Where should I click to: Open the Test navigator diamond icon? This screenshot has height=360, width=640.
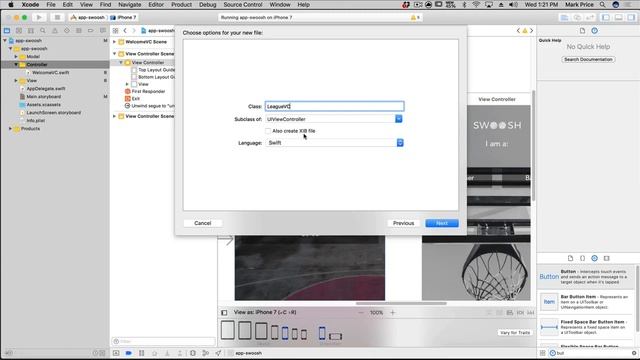click(x=67, y=31)
